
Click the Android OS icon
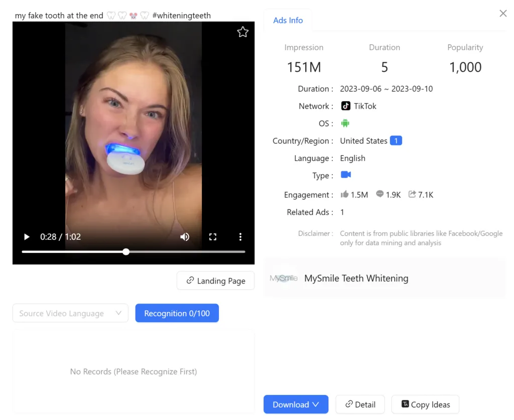coord(345,123)
